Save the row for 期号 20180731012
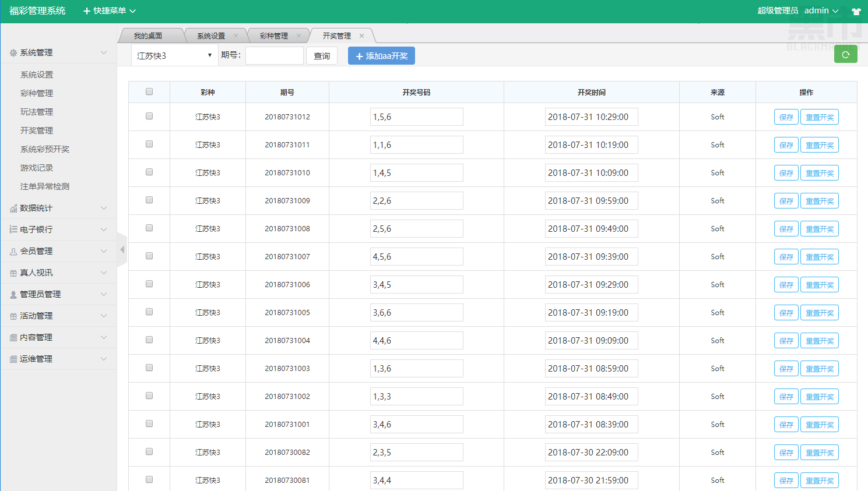The image size is (868, 491). (x=786, y=117)
